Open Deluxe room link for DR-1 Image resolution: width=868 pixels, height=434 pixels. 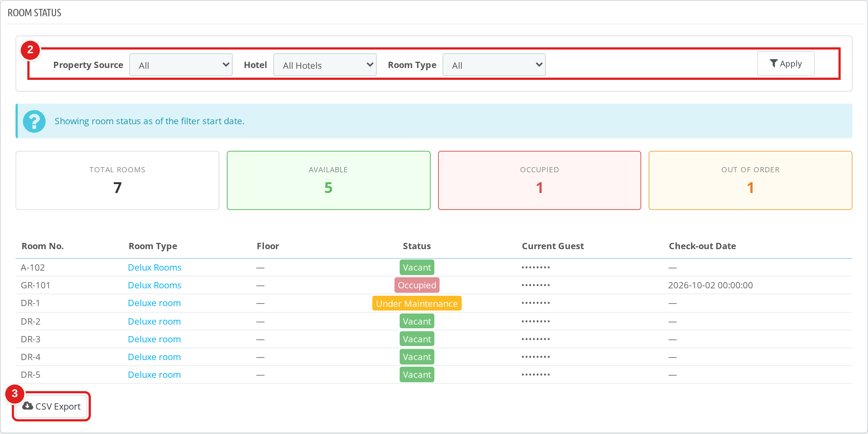pos(154,303)
